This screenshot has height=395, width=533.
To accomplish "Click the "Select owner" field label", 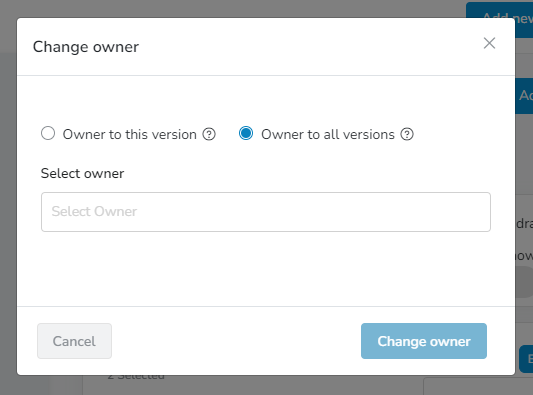I will 82,173.
